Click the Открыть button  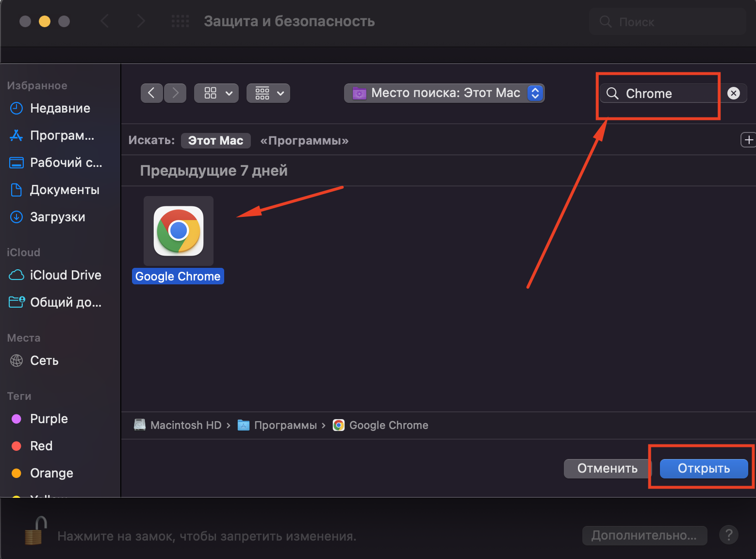pos(704,468)
